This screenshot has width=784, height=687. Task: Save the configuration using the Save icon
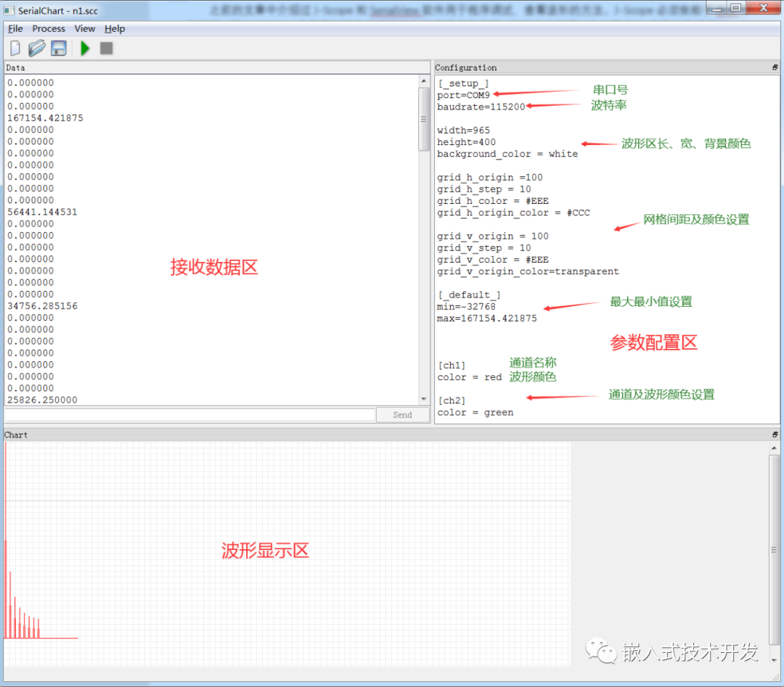[x=59, y=48]
